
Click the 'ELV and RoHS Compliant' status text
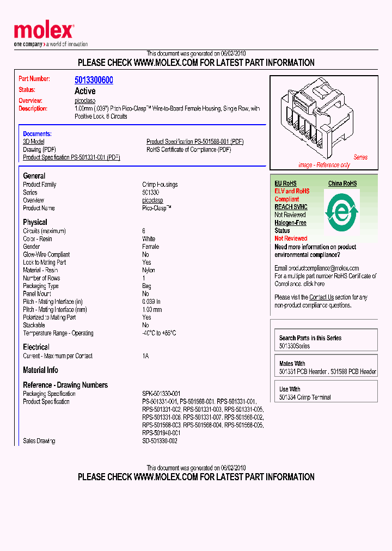[292, 195]
